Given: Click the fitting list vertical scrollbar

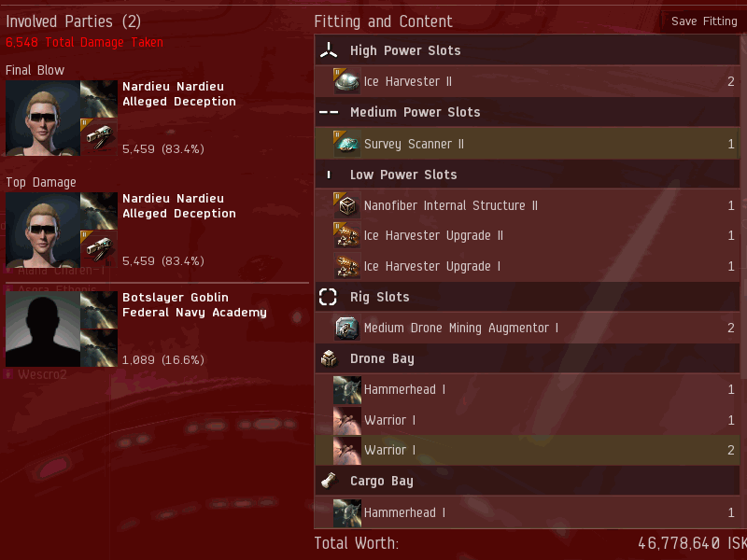Looking at the screenshot, I should coord(743,281).
